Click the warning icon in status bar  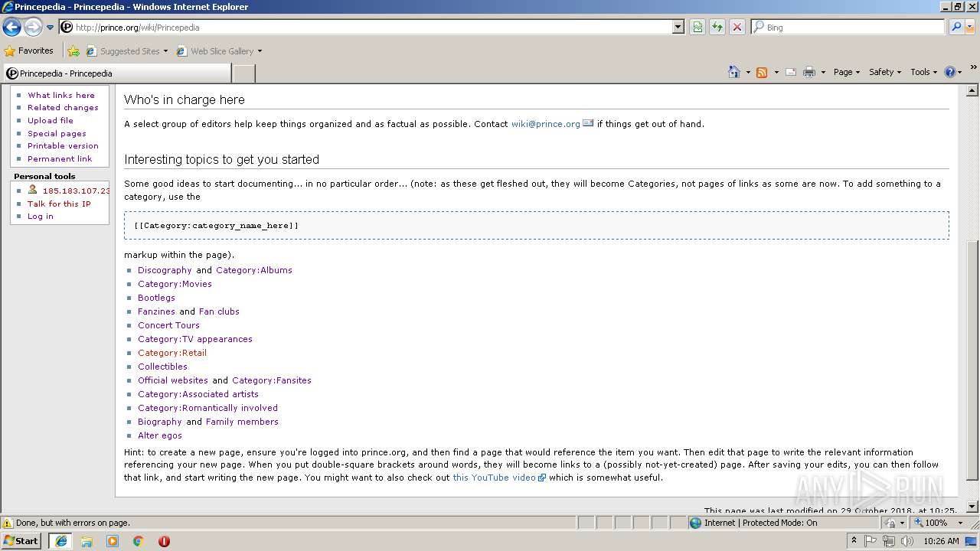8,523
